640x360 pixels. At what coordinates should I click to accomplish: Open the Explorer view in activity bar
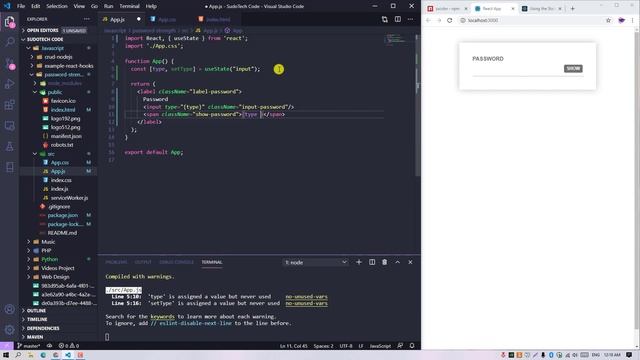click(9, 22)
